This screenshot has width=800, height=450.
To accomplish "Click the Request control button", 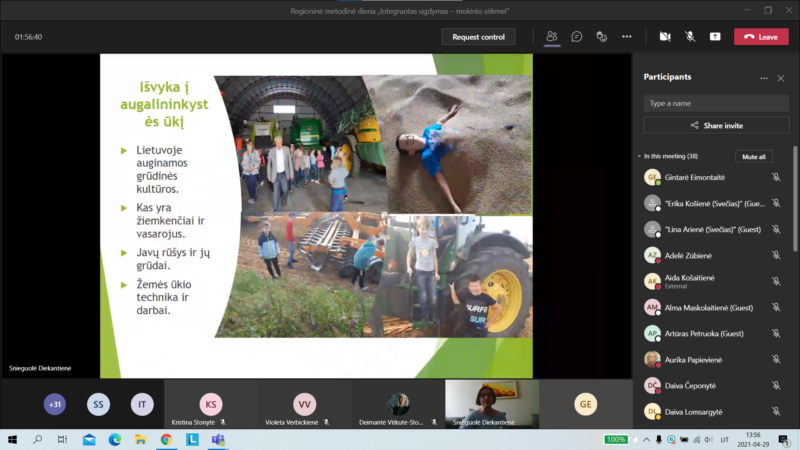I will (478, 37).
